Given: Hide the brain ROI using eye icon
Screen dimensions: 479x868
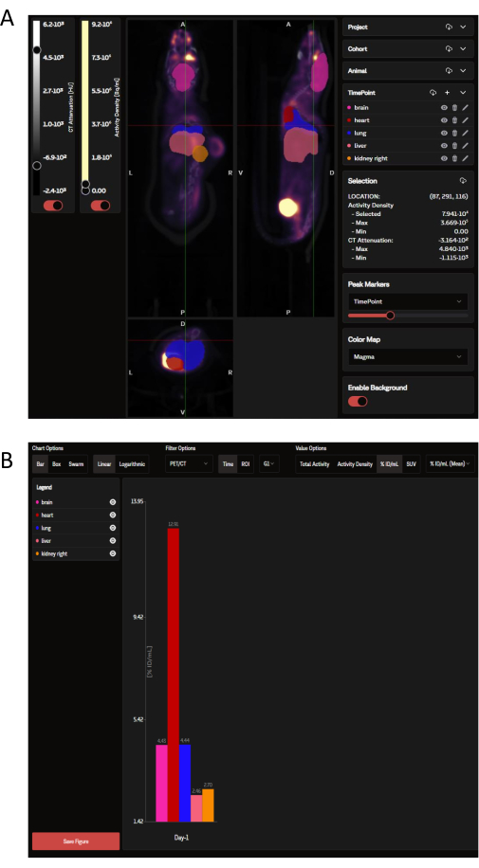Looking at the screenshot, I should pos(444,107).
